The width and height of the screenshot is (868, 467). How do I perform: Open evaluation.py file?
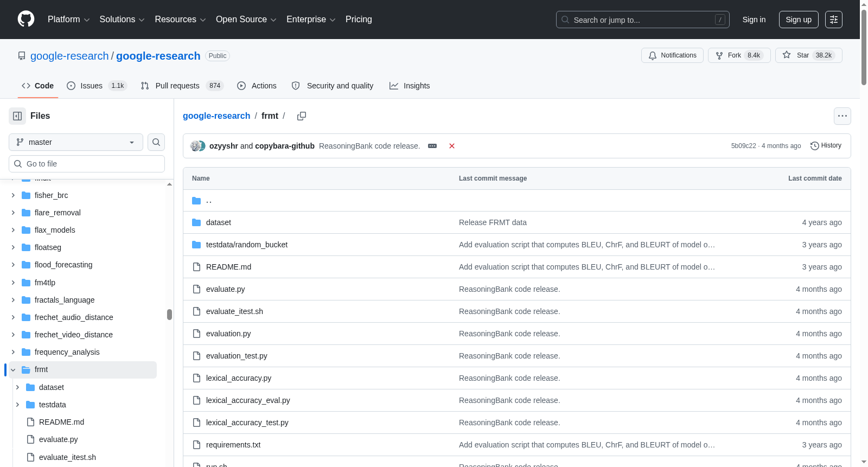point(228,334)
